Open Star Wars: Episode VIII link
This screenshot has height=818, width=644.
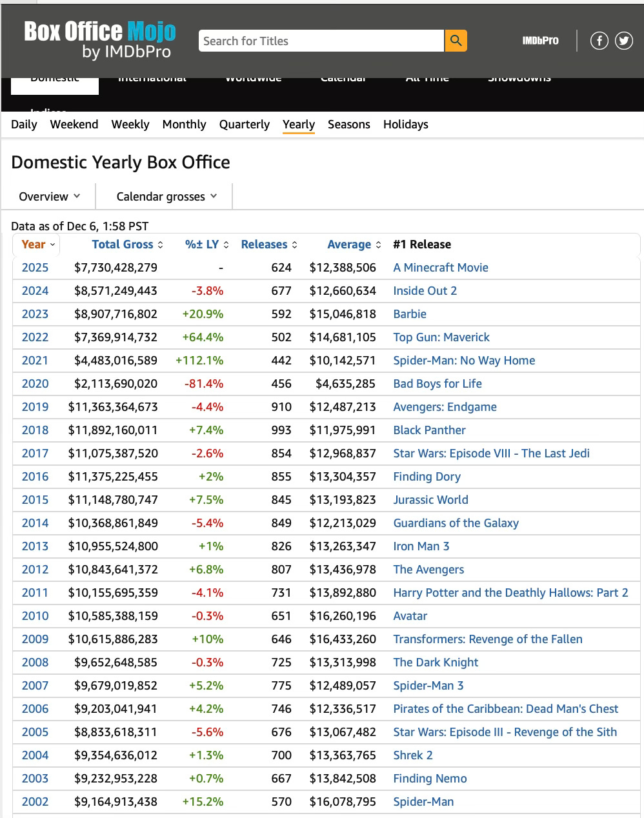(492, 454)
